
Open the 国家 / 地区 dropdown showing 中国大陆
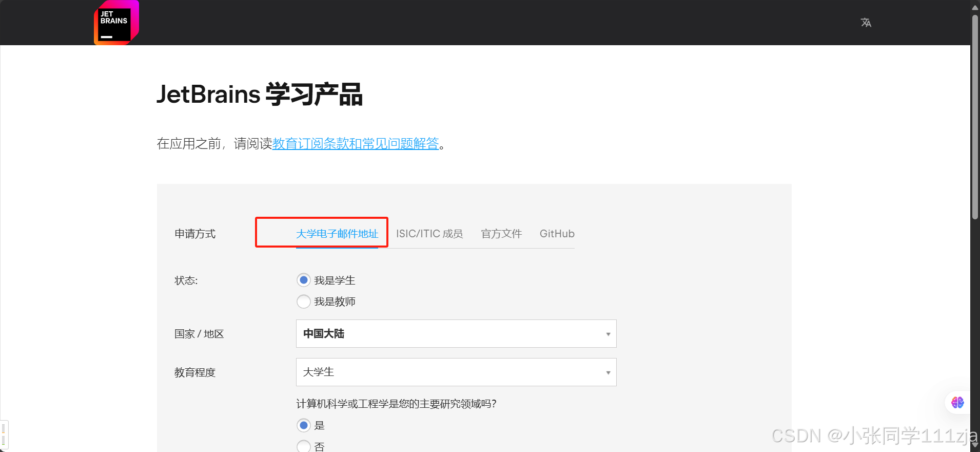[x=456, y=334]
